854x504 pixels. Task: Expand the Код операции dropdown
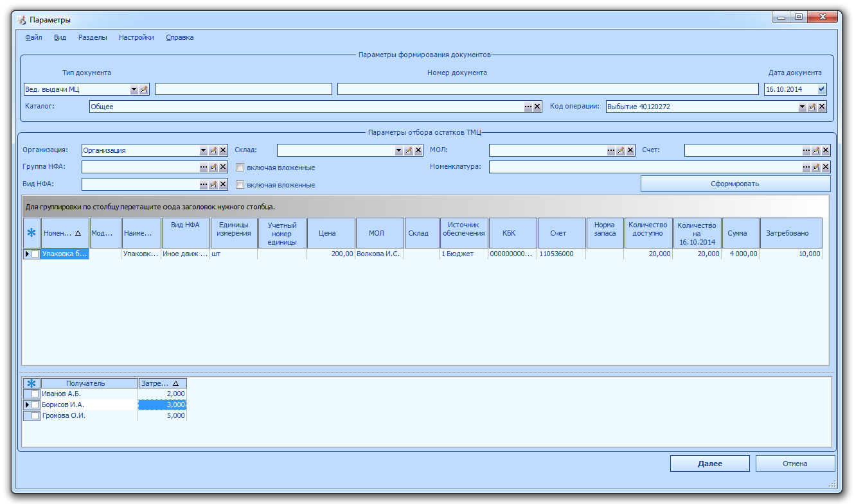tap(803, 107)
